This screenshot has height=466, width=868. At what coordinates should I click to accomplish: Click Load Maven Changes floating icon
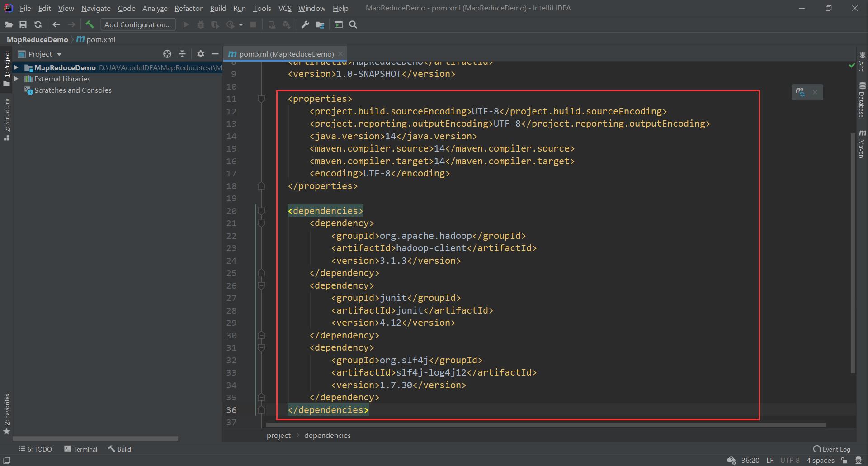pyautogui.click(x=800, y=92)
